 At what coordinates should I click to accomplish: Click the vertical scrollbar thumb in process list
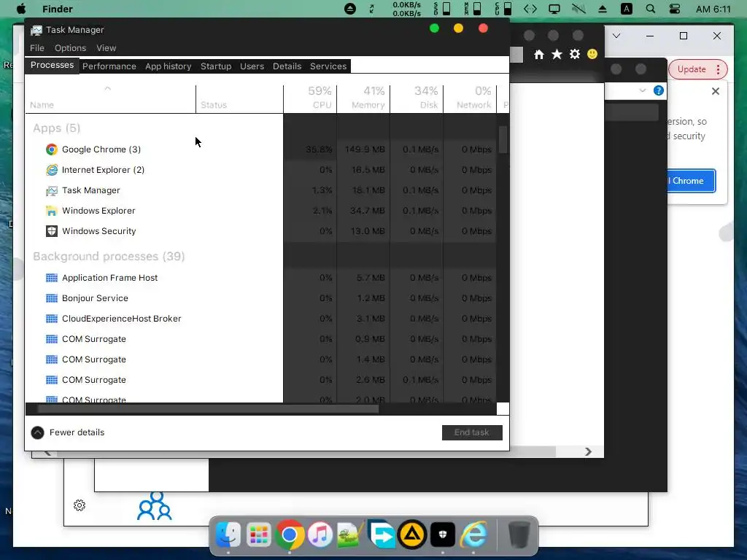[503, 139]
